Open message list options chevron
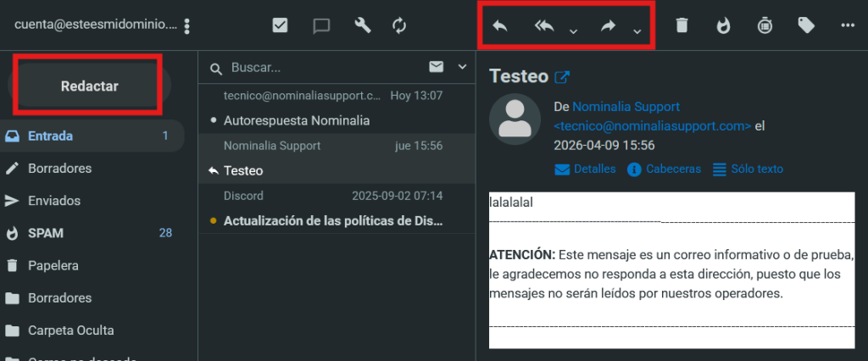Screen dimensions: 868x361 (x=462, y=67)
